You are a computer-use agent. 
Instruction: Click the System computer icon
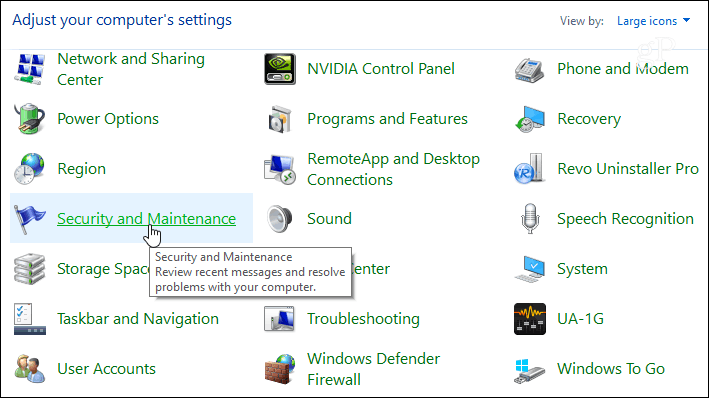point(530,269)
